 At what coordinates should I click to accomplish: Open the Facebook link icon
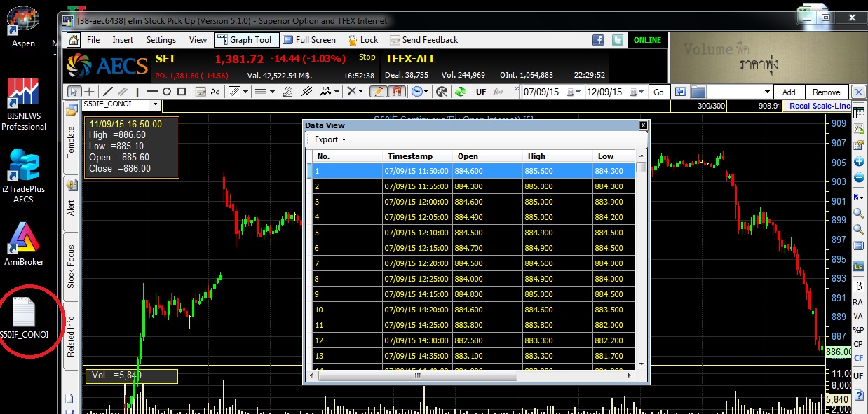click(599, 40)
